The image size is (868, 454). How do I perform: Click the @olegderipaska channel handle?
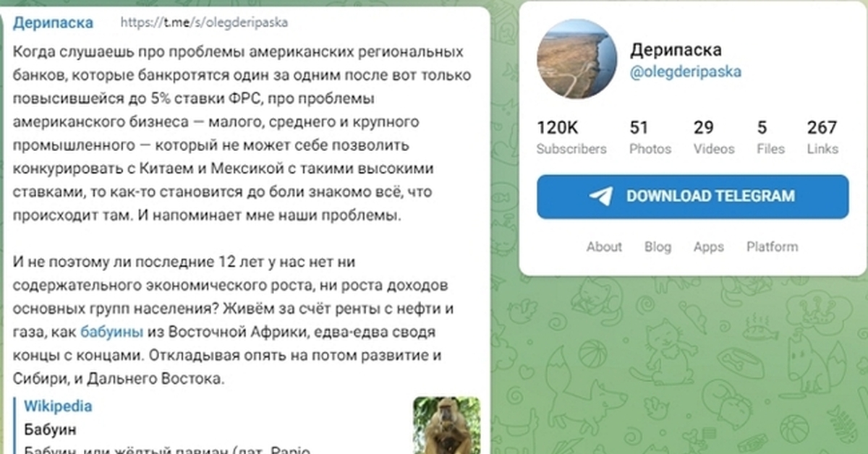point(685,72)
